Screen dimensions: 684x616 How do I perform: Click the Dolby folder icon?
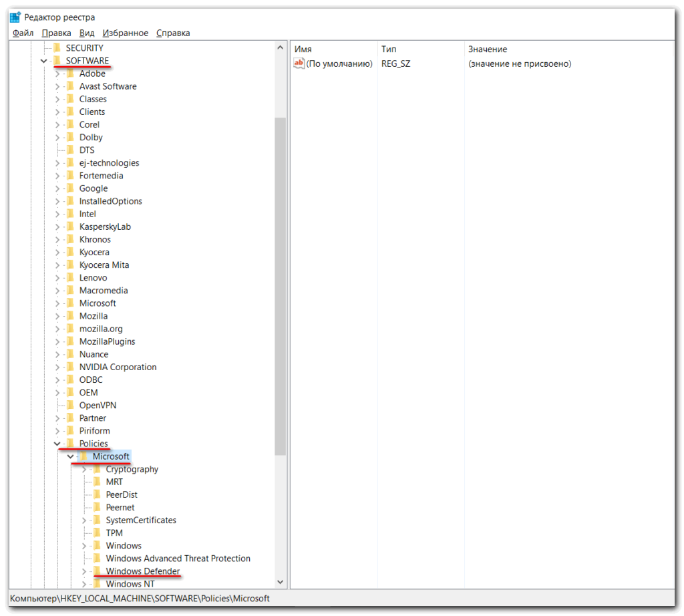[71, 137]
